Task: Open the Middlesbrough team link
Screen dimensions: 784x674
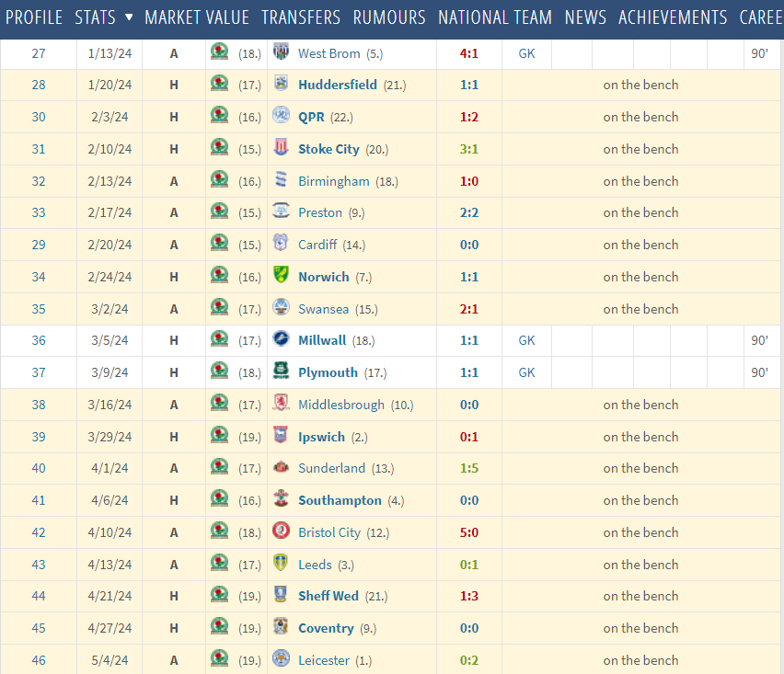Action: (341, 405)
